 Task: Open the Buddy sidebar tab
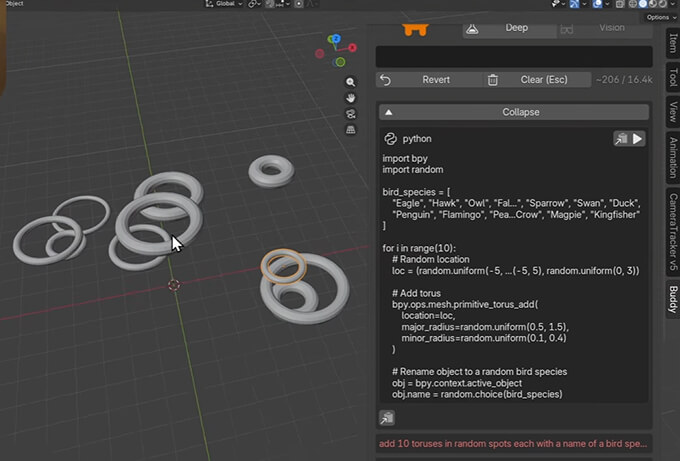click(x=672, y=299)
